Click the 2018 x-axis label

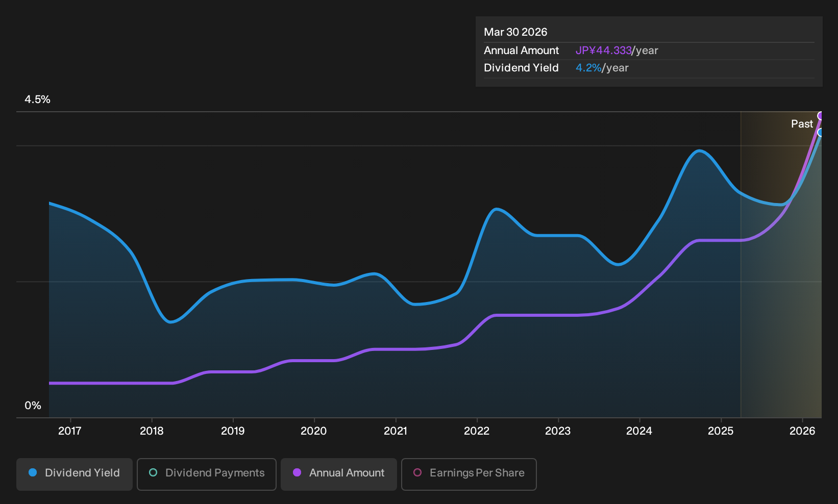coord(152,431)
